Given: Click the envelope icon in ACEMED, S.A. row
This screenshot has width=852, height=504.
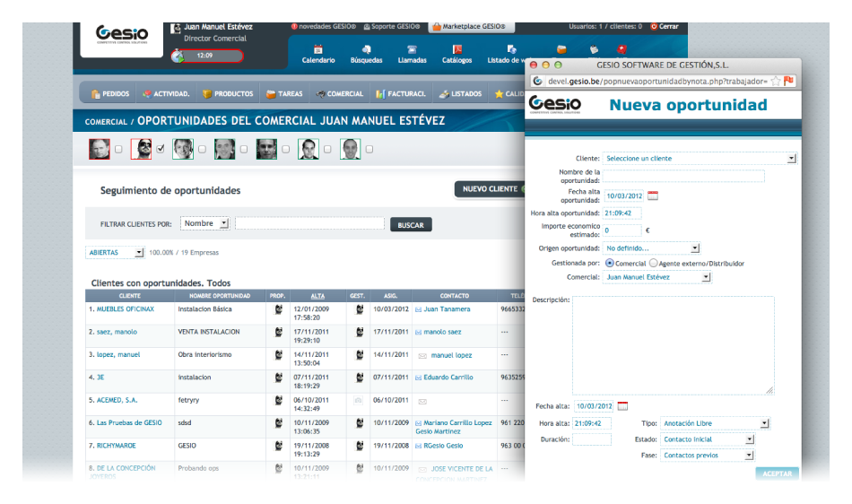Looking at the screenshot, I should [x=422, y=402].
